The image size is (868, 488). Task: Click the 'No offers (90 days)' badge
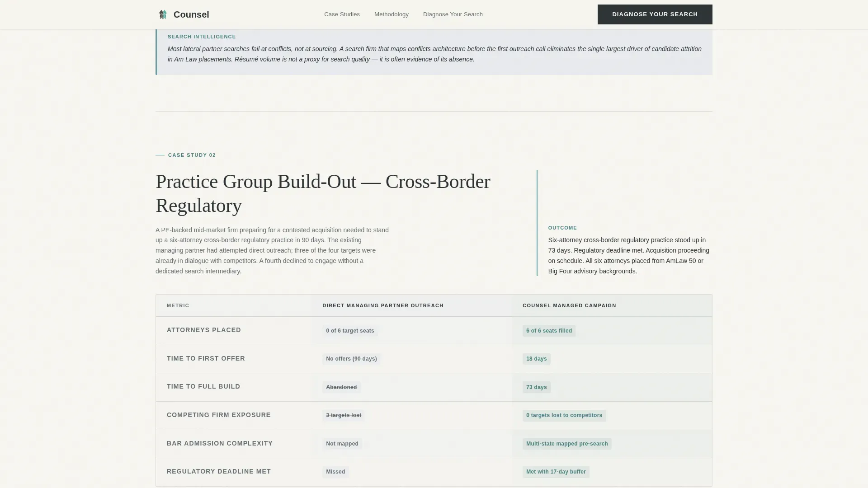point(351,359)
